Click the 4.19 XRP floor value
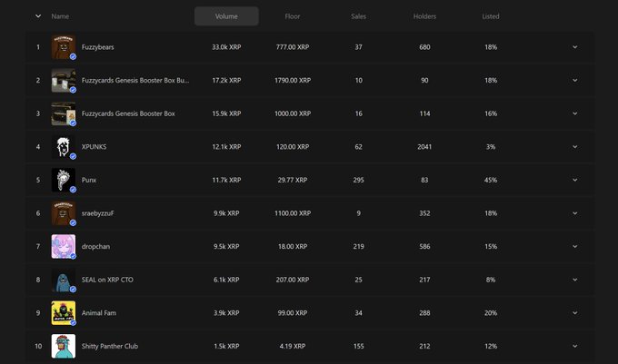This screenshot has height=364, width=618. 293,346
